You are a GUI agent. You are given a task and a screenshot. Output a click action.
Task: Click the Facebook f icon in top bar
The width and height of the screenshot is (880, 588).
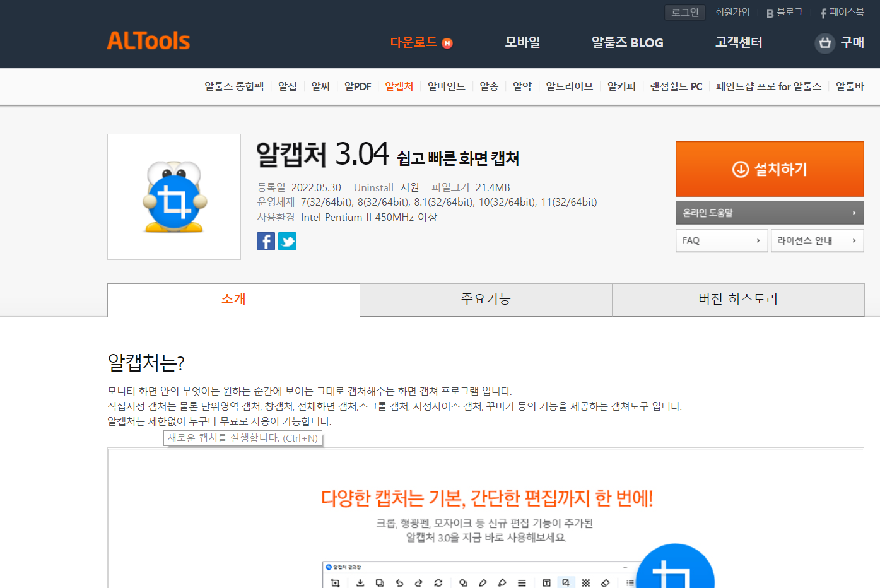pyautogui.click(x=823, y=13)
